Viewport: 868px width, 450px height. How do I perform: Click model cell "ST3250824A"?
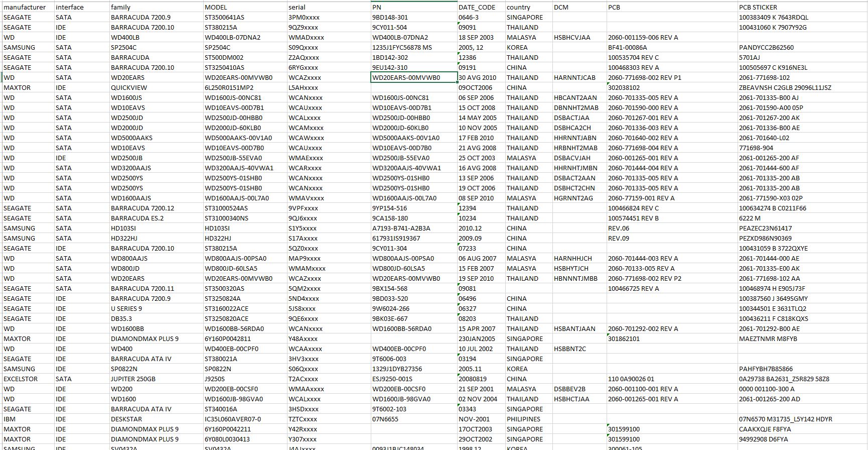coord(245,298)
